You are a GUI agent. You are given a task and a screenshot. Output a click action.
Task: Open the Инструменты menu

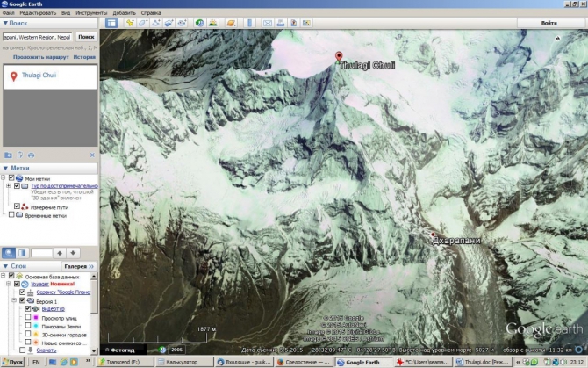[x=91, y=13]
